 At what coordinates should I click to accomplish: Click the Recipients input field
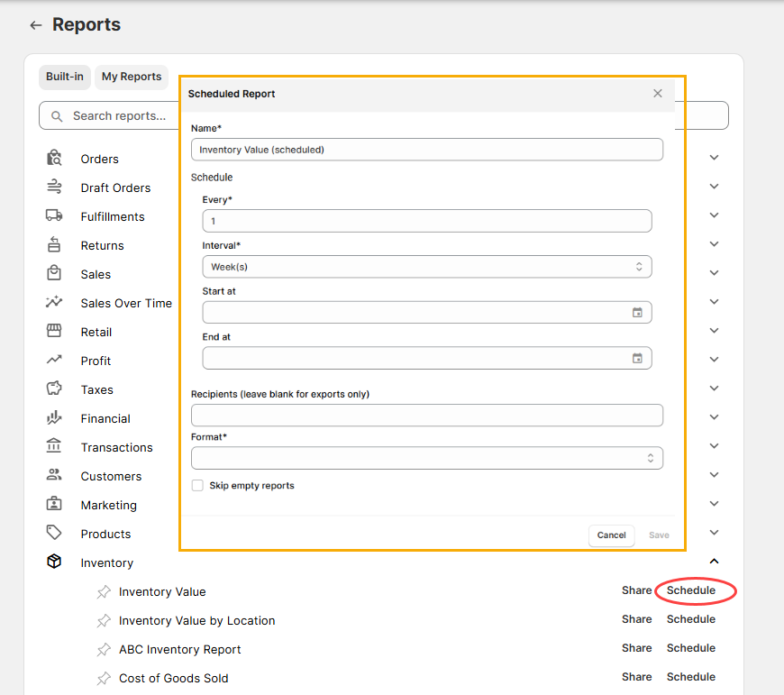[426, 416]
